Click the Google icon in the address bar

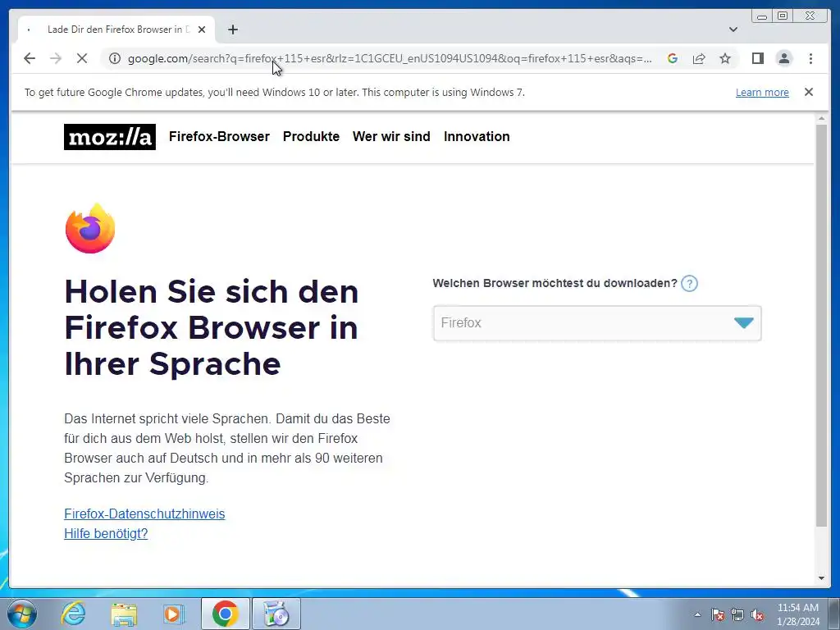[x=673, y=58]
